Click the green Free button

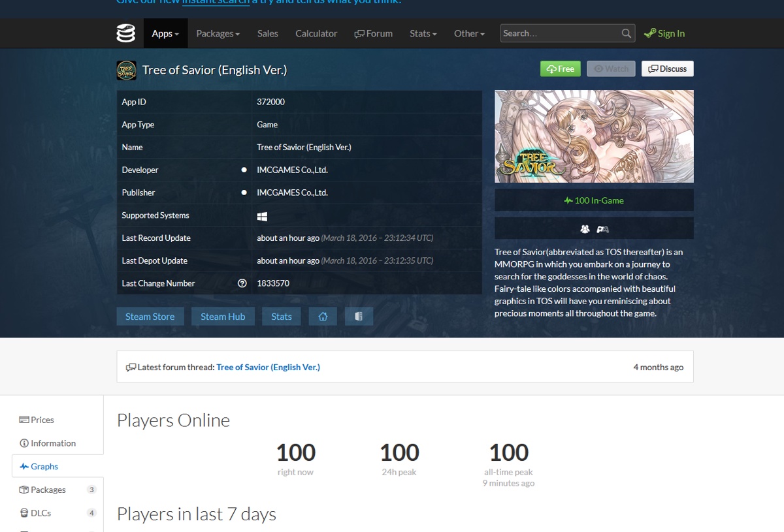[x=561, y=69]
